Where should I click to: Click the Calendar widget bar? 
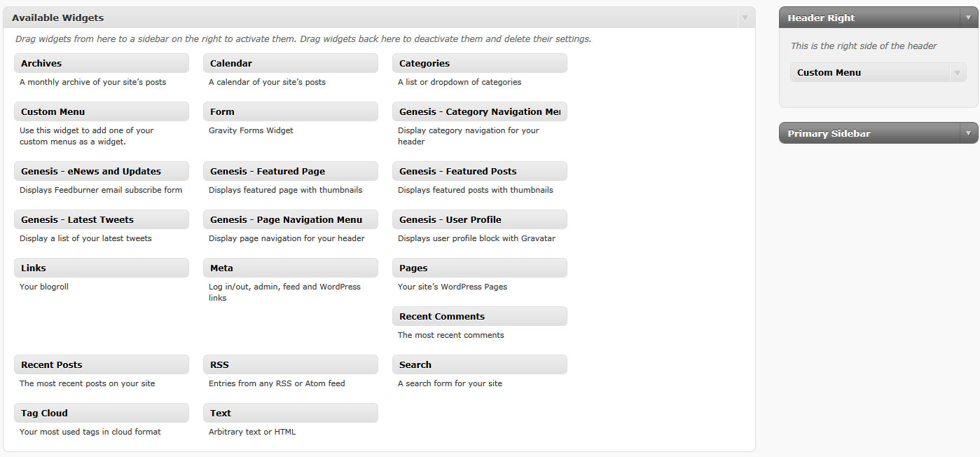coord(290,63)
